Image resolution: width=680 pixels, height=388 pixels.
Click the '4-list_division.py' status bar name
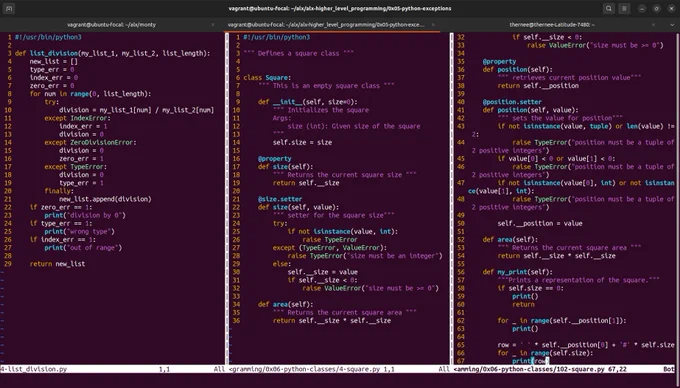[x=34, y=369]
